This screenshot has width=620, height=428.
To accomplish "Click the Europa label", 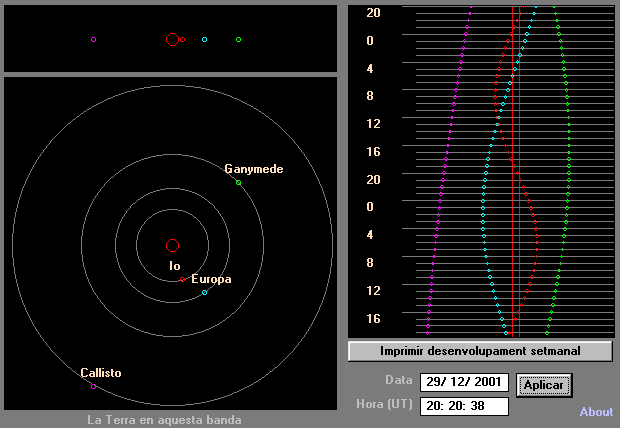I will click(211, 279).
